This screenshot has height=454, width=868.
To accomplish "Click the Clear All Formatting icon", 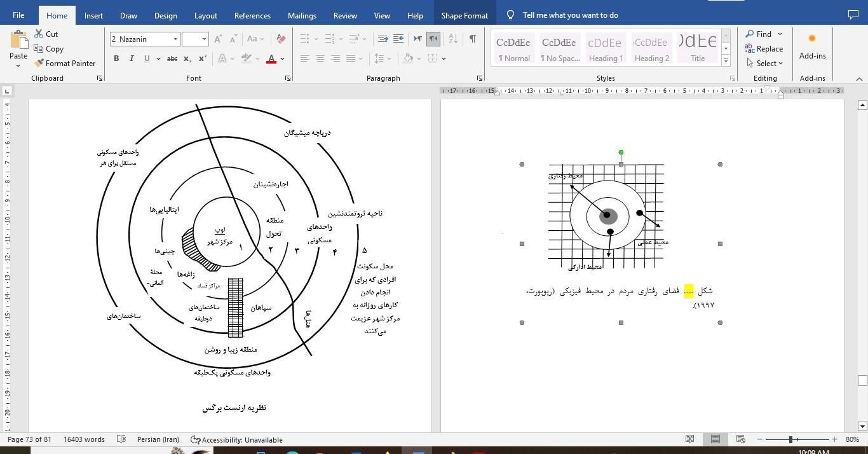I will (281, 39).
